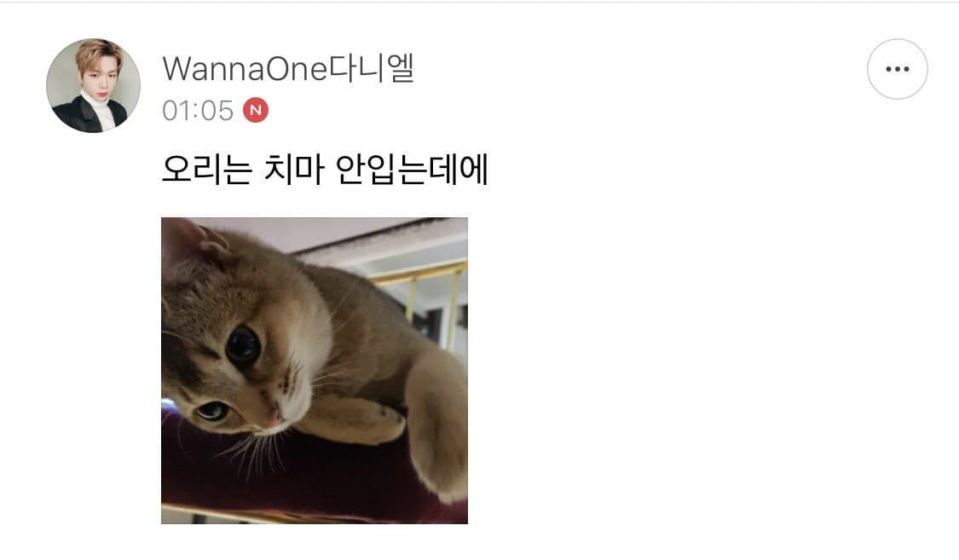The width and height of the screenshot is (959, 560).
Task: Tap the N icon next to 01:05
Action: tap(256, 110)
